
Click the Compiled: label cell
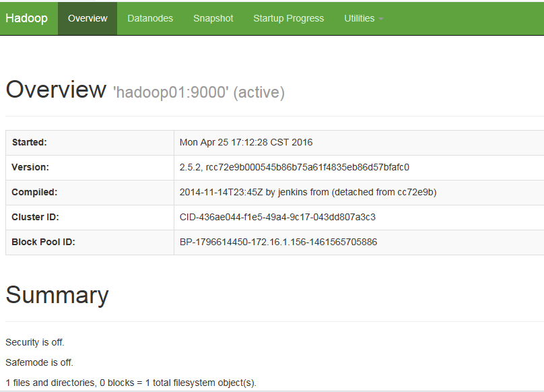click(x=90, y=193)
